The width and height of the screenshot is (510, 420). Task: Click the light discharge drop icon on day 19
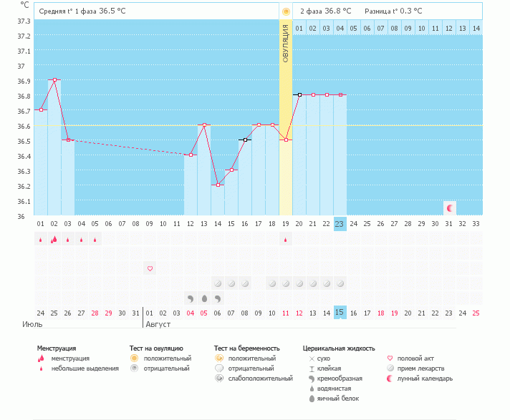click(286, 240)
